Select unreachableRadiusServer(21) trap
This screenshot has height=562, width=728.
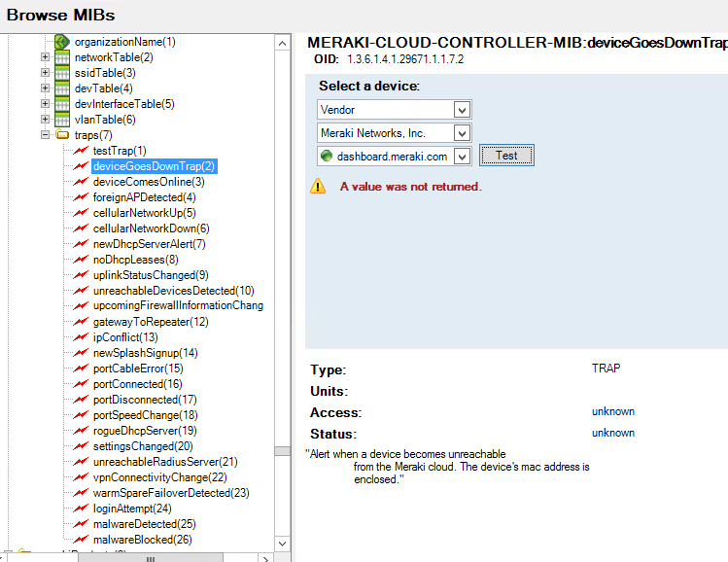click(x=165, y=462)
